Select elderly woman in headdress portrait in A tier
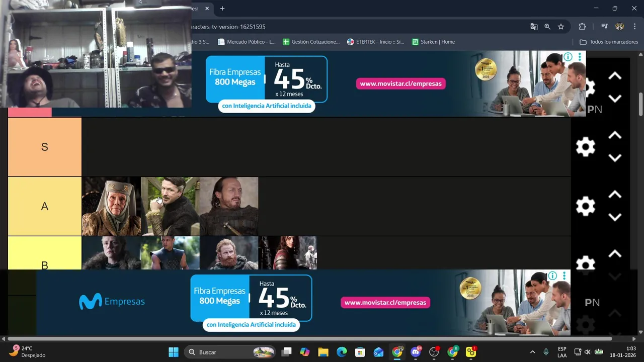644x362 pixels. (111, 206)
